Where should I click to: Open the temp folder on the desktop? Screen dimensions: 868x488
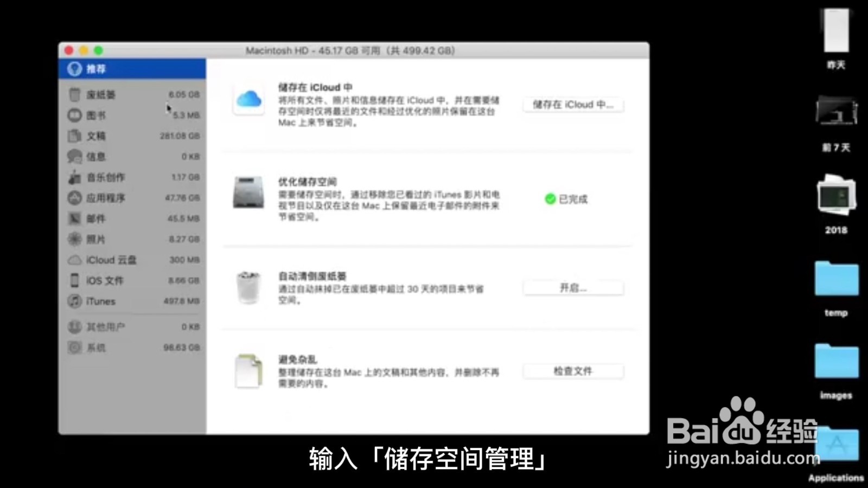tap(836, 279)
